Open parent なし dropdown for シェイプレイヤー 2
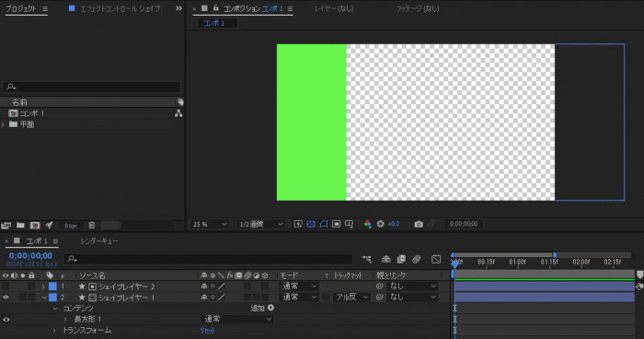644x339 pixels. (412, 286)
